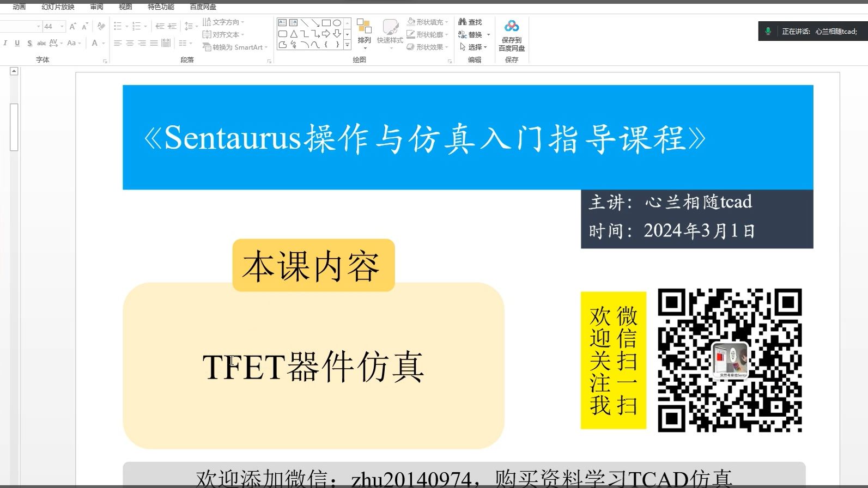Open the 段落 dialog launcher
This screenshot has height=488, width=868.
click(269, 61)
